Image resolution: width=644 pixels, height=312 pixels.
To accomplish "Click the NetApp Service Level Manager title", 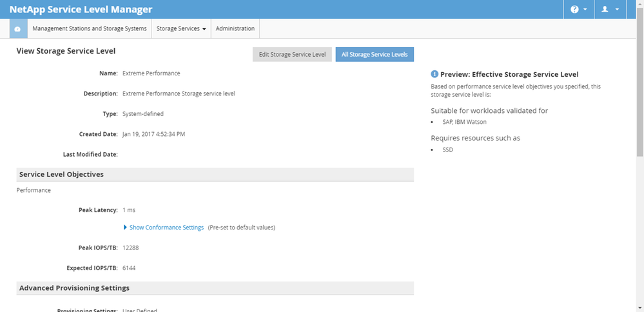I will click(x=81, y=10).
